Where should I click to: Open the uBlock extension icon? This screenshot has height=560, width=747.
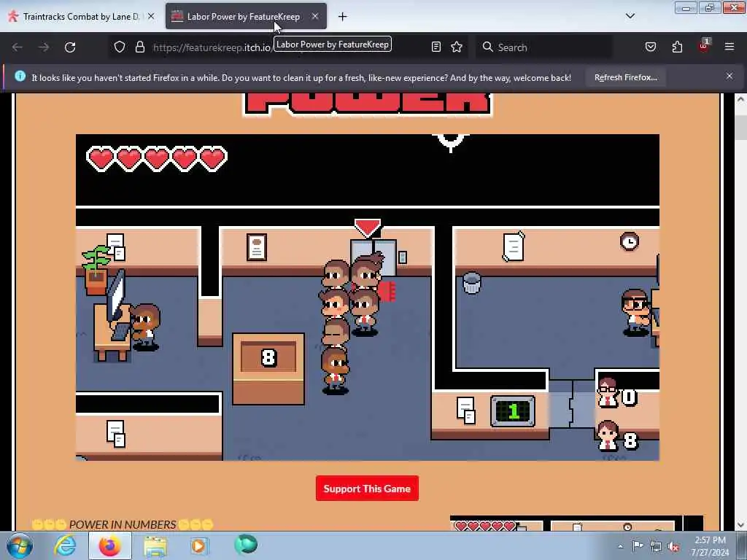pos(704,46)
